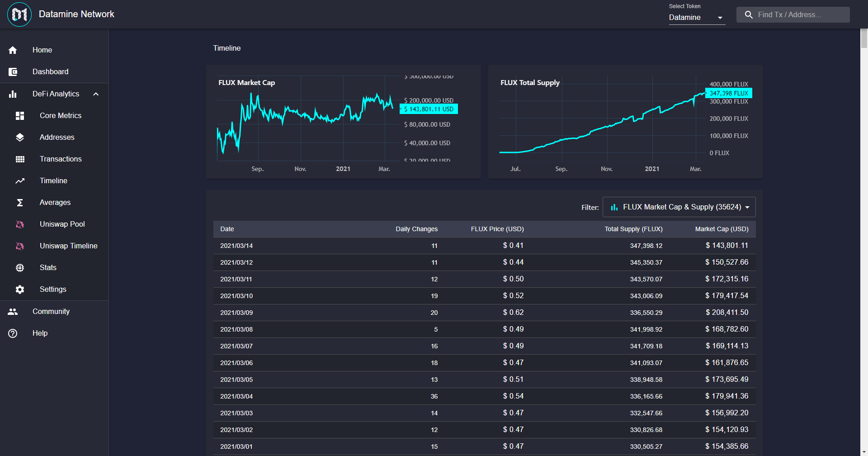Image resolution: width=868 pixels, height=456 pixels.
Task: Click the 343,006.09 total supply value
Action: tap(646, 296)
